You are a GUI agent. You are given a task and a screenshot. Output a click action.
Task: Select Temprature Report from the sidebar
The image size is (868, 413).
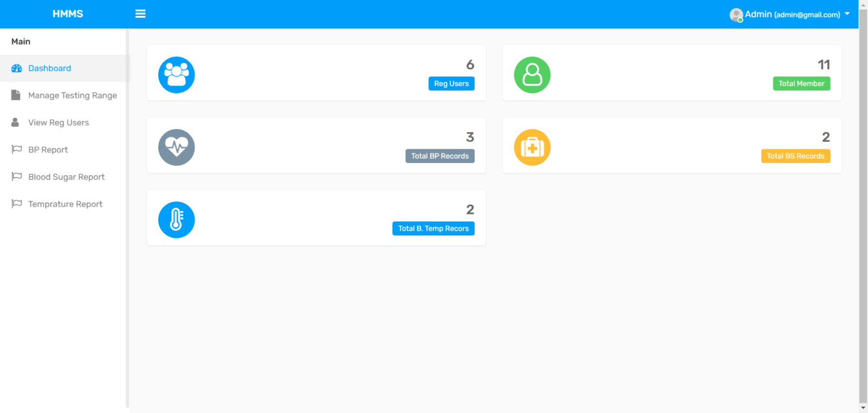click(65, 204)
